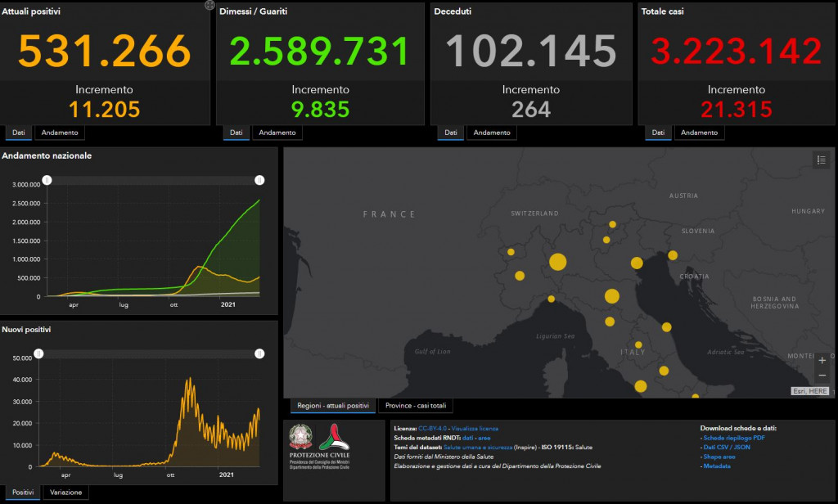
Task: Click the yellow bubble near Croatia label
Action: point(673,256)
